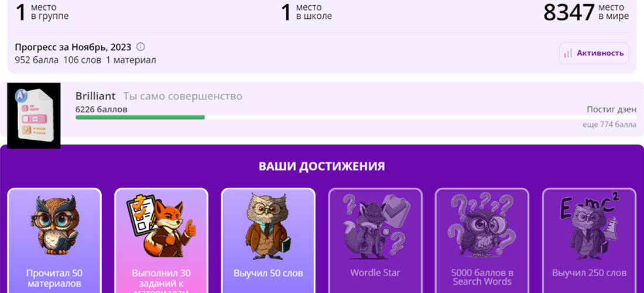This screenshot has height=293, width=644.
Task: Open the Brilliant level document icon
Action: point(34,115)
